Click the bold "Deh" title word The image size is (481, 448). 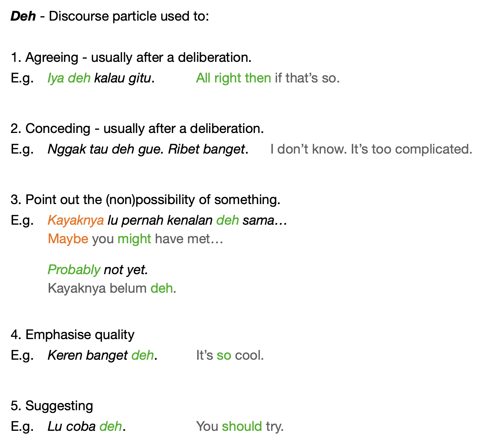click(x=23, y=16)
